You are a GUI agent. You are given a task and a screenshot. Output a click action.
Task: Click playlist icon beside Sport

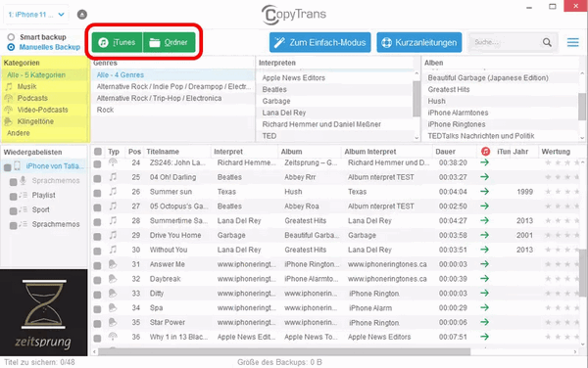24,209
